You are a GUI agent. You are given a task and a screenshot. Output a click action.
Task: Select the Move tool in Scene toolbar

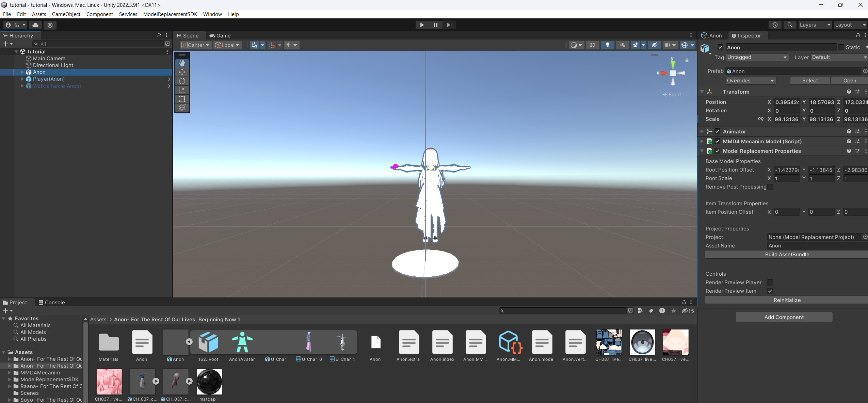(182, 72)
